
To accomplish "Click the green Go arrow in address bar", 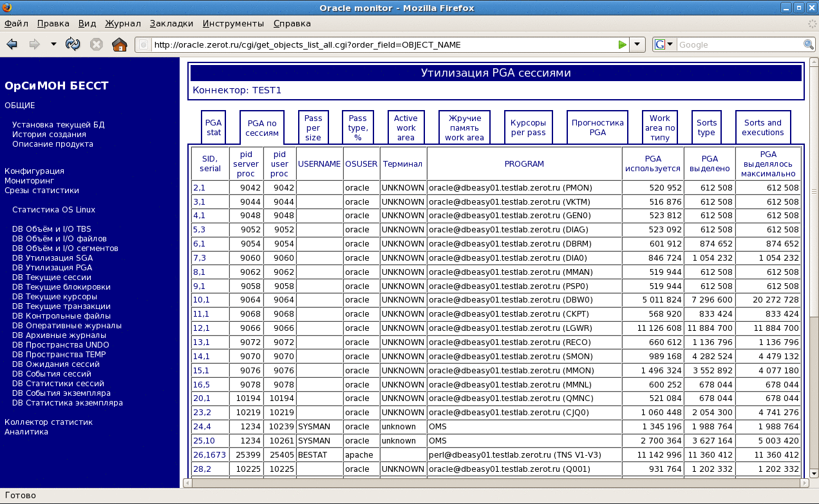I will click(622, 44).
